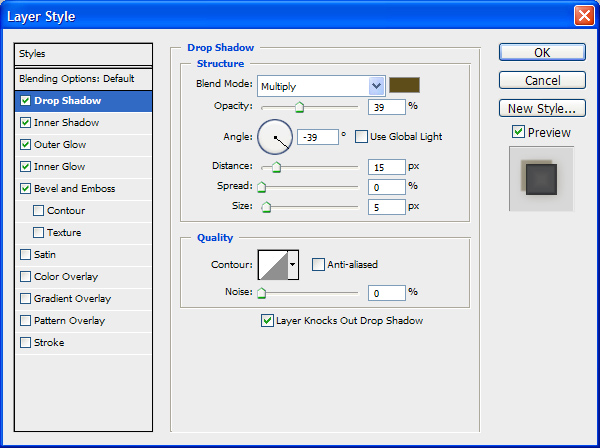The height and width of the screenshot is (448, 600).
Task: Turn on Anti-aliased option
Action: (318, 265)
